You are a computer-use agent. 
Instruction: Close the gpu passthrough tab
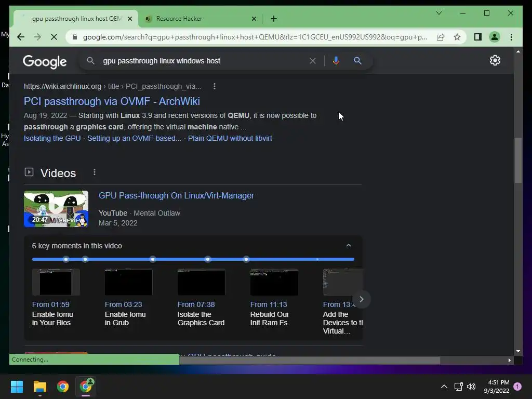click(x=129, y=19)
